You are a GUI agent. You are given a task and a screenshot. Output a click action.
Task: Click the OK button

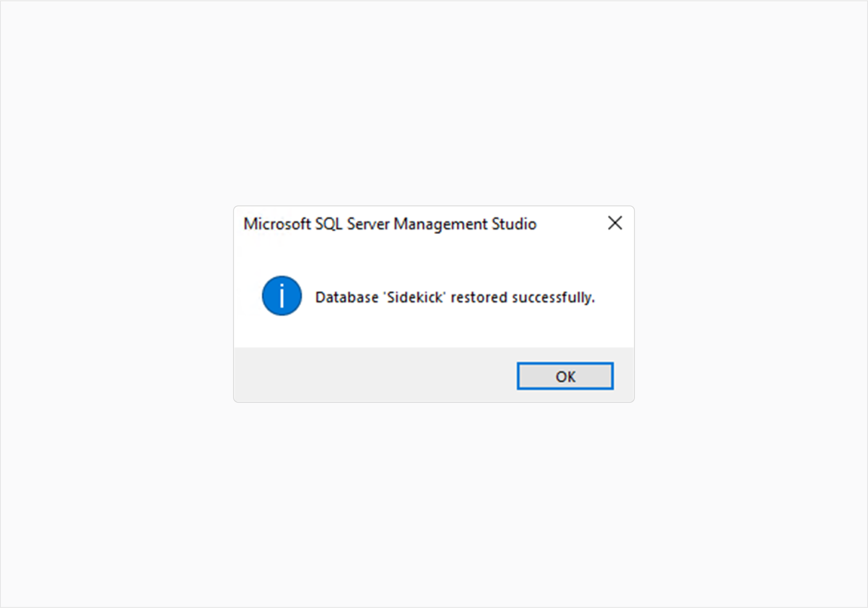(565, 376)
